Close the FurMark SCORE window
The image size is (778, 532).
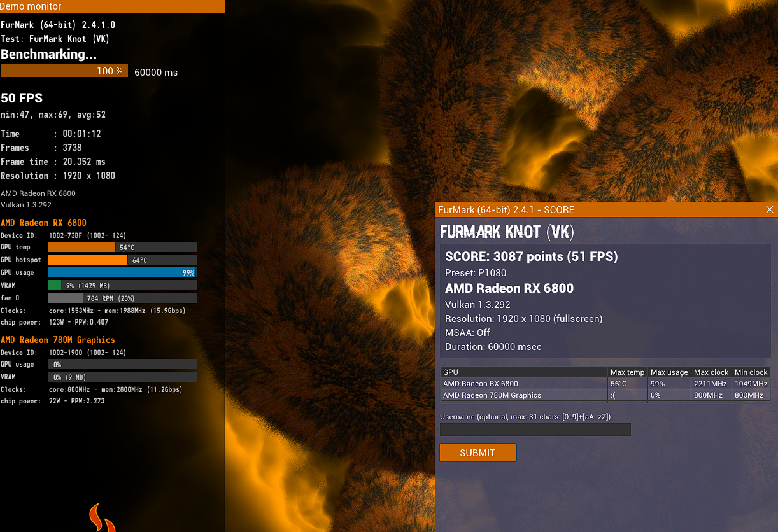(x=770, y=209)
